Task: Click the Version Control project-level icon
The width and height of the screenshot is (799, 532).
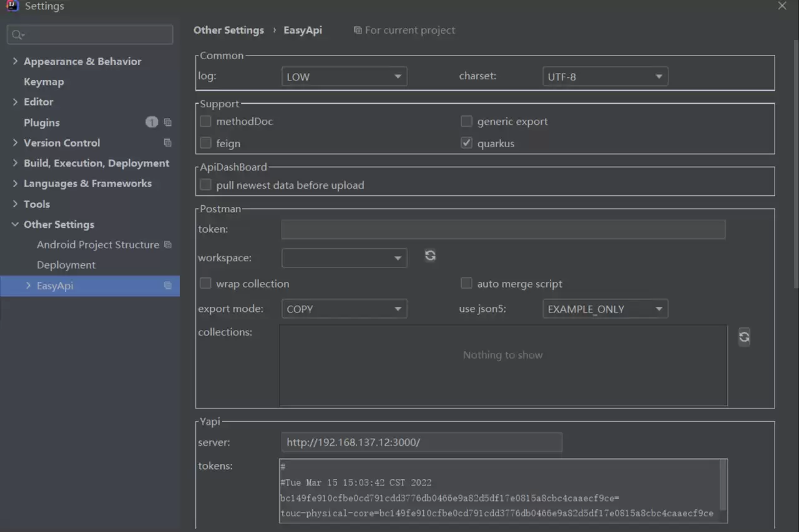Action: 167,143
